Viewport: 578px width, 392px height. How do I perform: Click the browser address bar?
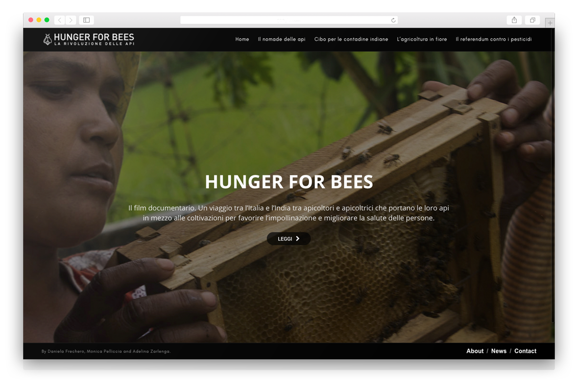click(289, 20)
